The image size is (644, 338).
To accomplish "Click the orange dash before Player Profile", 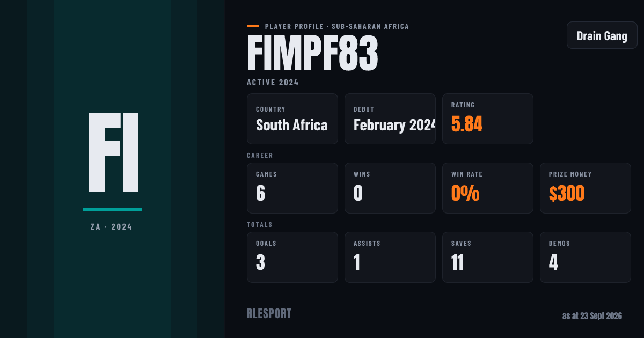I will pos(253,26).
